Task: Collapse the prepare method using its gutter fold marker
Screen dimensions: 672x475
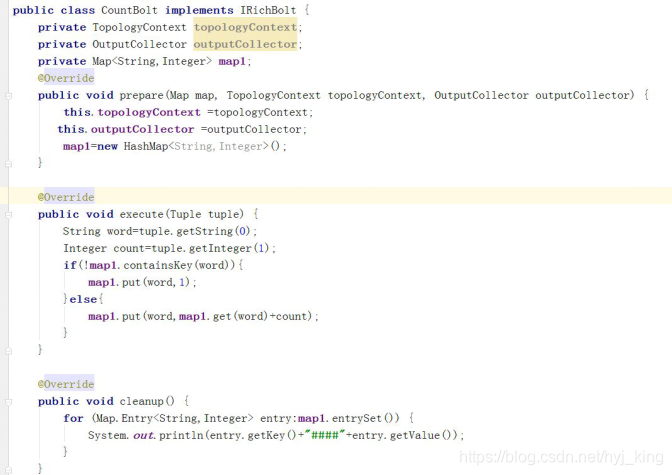Action: point(8,96)
